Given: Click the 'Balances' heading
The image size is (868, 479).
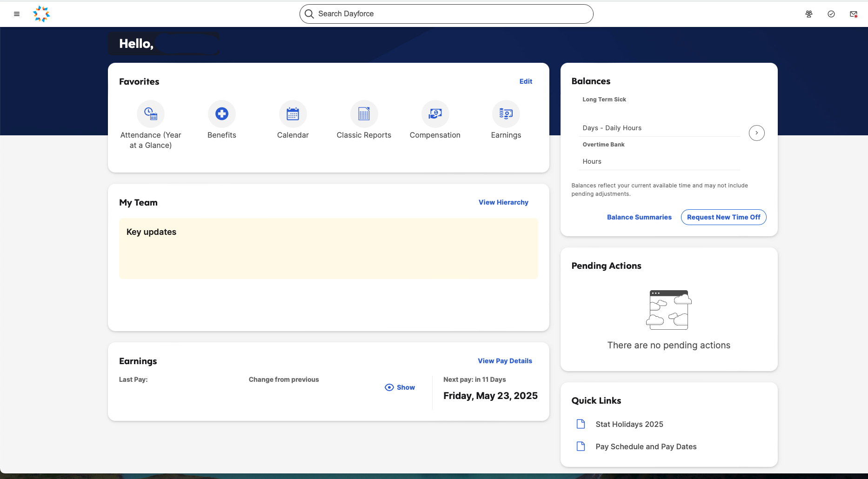Looking at the screenshot, I should 591,81.
